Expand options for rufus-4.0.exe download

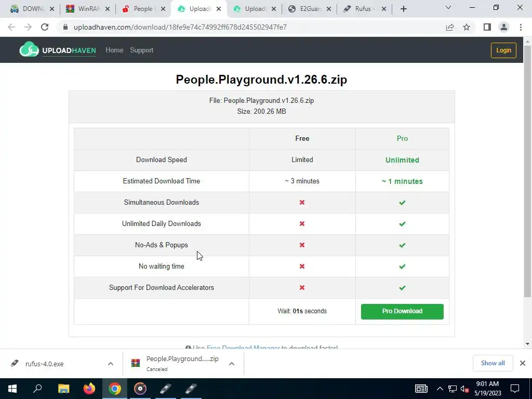click(x=111, y=364)
